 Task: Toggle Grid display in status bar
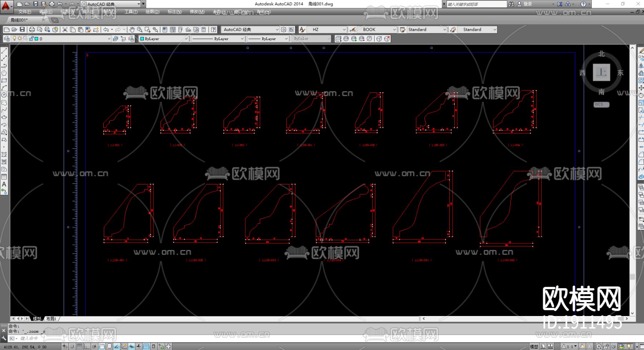[79, 346]
